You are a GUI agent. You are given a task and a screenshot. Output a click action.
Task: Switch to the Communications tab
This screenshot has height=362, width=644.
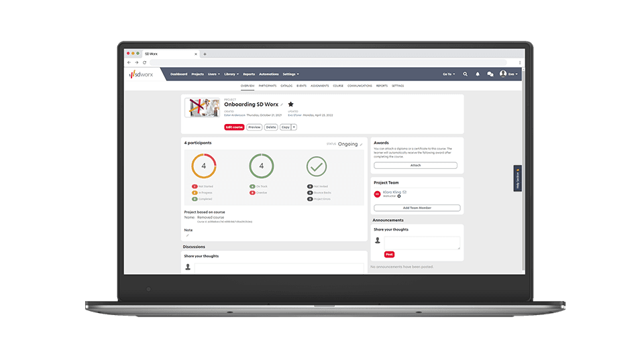click(360, 86)
